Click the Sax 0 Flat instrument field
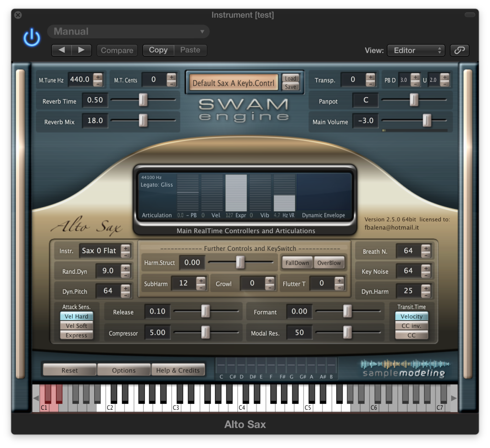The width and height of the screenshot is (490, 448). [x=100, y=251]
